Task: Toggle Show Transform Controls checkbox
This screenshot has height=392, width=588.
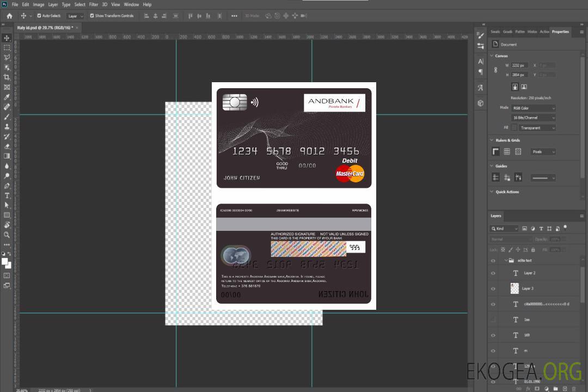Action: [x=92, y=16]
